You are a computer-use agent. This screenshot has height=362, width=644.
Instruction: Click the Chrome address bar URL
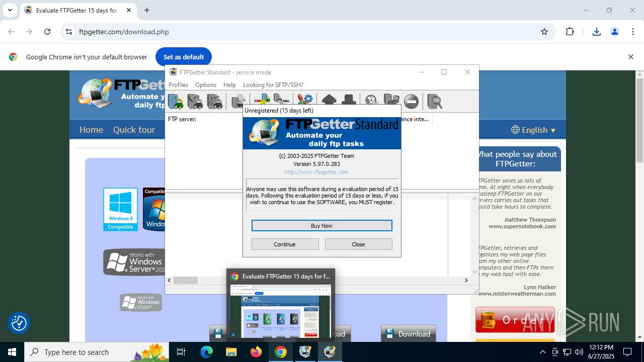click(124, 32)
